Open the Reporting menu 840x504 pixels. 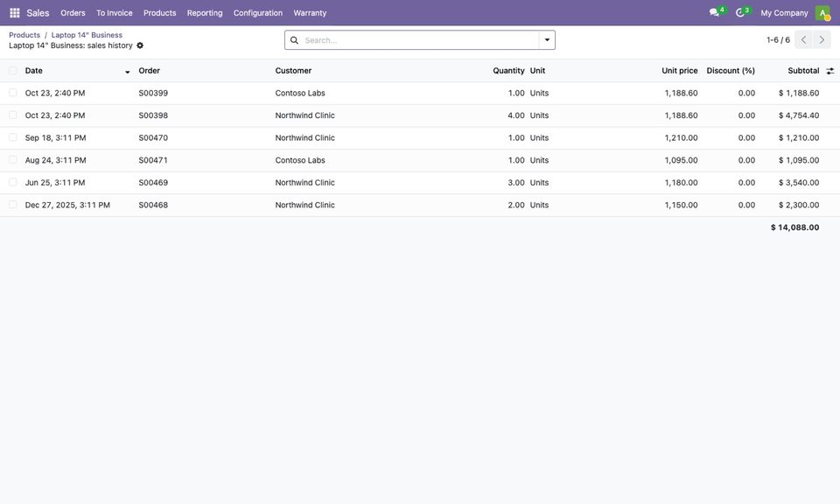[205, 13]
